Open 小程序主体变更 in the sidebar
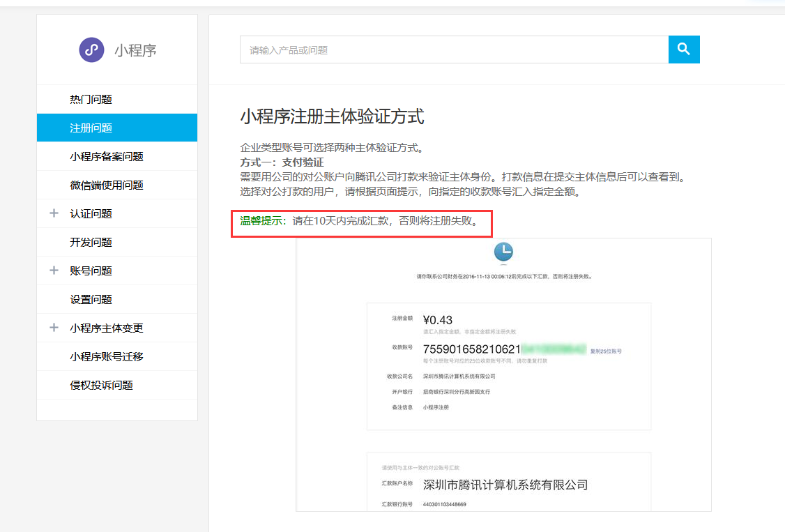Screen dimensions: 785x532 click(x=117, y=327)
